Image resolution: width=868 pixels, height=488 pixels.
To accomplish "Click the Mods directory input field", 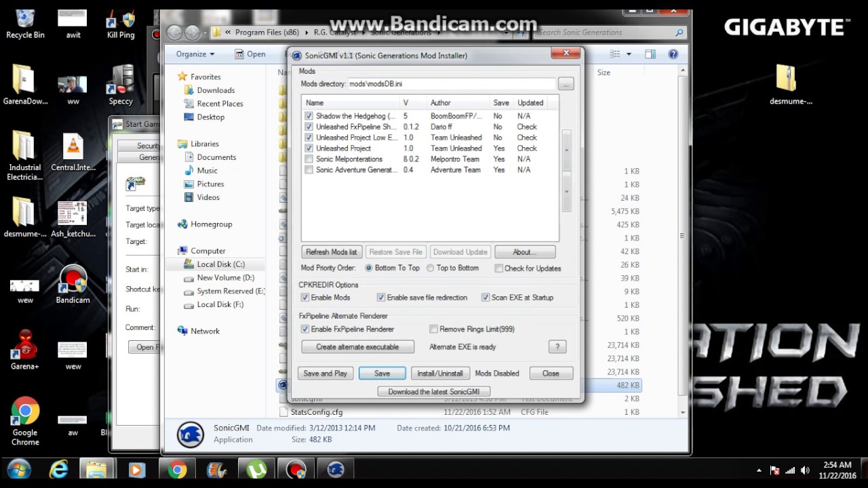I will point(451,84).
